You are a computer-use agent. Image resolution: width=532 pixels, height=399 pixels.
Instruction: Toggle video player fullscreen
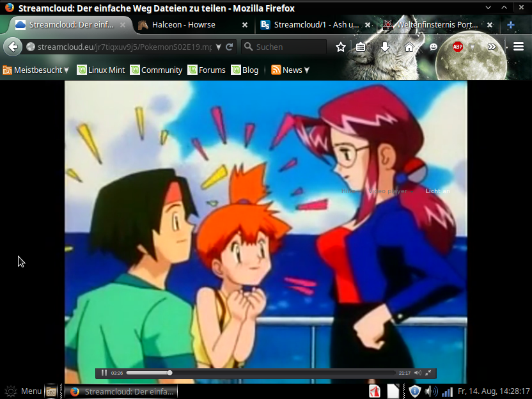(428, 373)
